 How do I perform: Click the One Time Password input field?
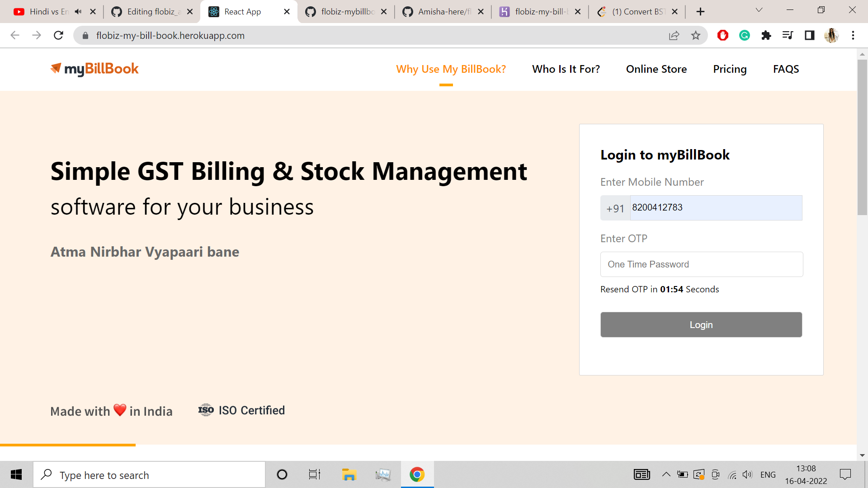(701, 264)
